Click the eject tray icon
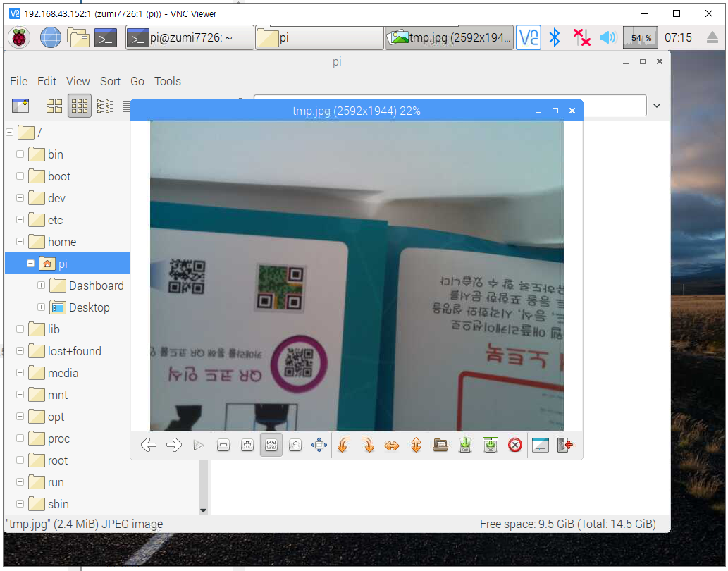 (x=712, y=37)
